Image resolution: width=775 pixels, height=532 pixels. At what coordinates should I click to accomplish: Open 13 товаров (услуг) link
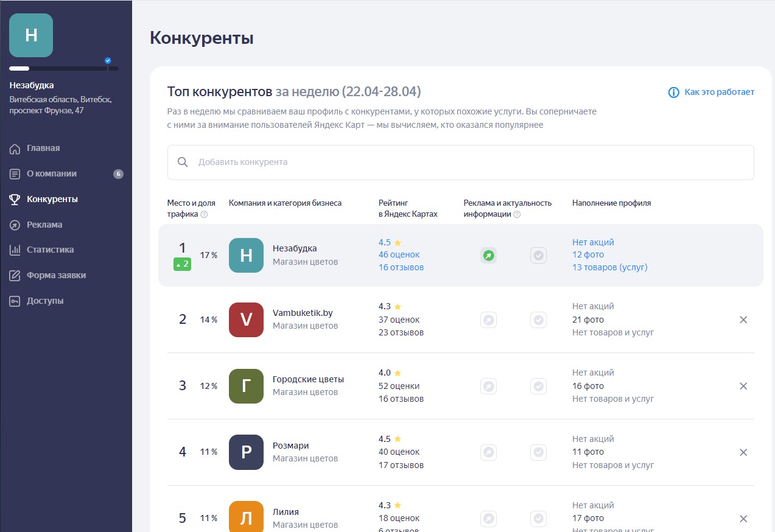coord(610,267)
